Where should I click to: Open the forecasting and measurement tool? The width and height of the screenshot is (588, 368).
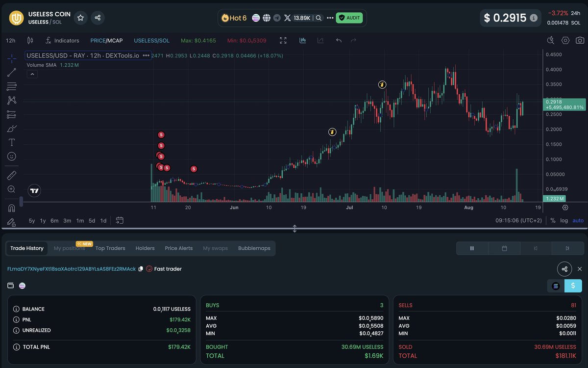12,114
